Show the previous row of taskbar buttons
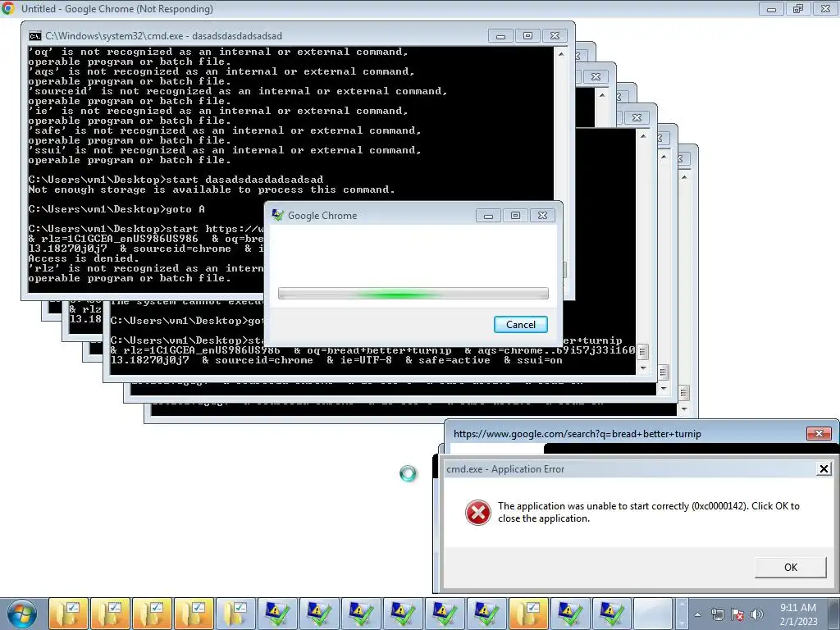 682,604
